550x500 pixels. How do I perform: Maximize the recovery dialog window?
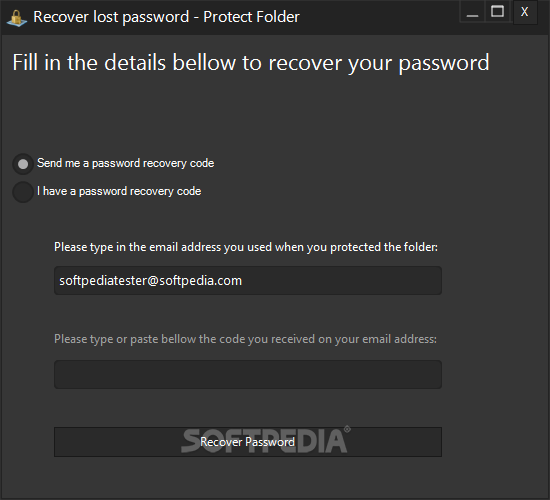click(x=497, y=12)
